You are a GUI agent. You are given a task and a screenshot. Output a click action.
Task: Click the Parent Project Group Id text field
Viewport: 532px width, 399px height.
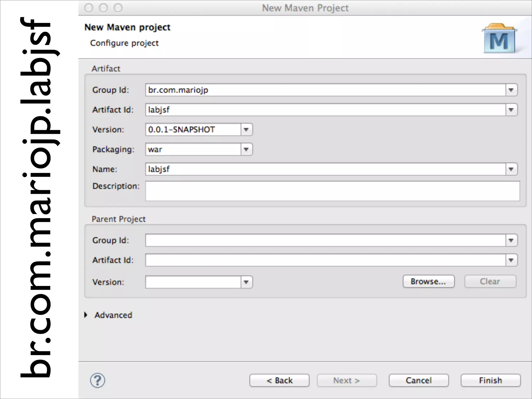pyautogui.click(x=325, y=241)
